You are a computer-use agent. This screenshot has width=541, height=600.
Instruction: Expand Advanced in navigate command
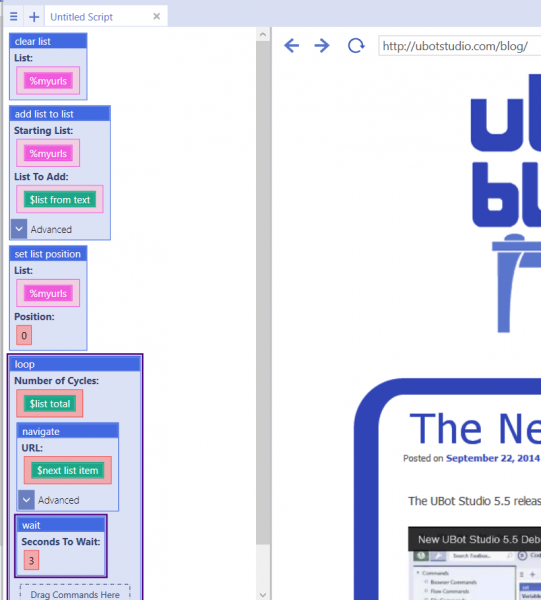tap(26, 500)
